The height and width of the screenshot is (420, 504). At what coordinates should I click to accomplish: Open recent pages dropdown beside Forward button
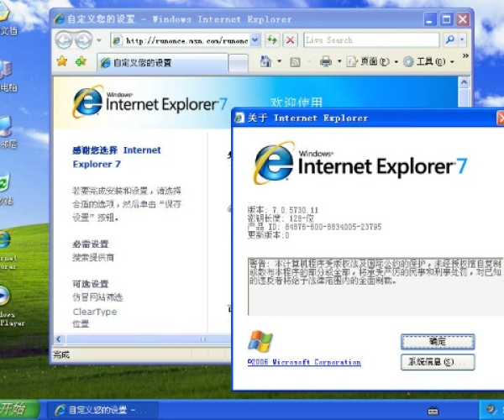click(x=99, y=40)
